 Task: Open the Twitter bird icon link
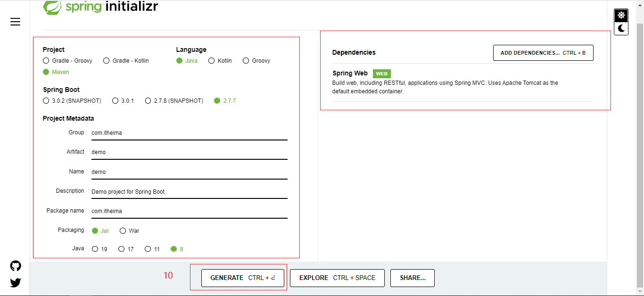pos(16,282)
